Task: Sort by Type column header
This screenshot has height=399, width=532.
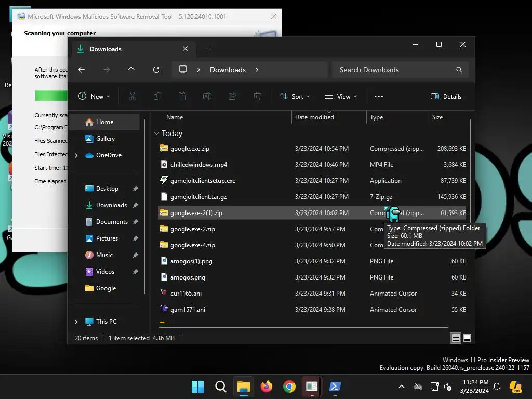Action: coord(376,117)
